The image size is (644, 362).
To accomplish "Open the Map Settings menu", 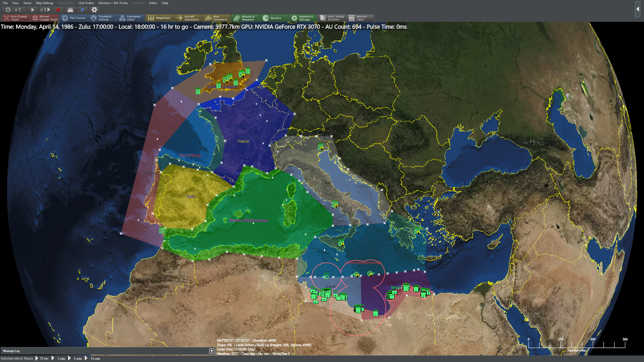I will (x=44, y=3).
